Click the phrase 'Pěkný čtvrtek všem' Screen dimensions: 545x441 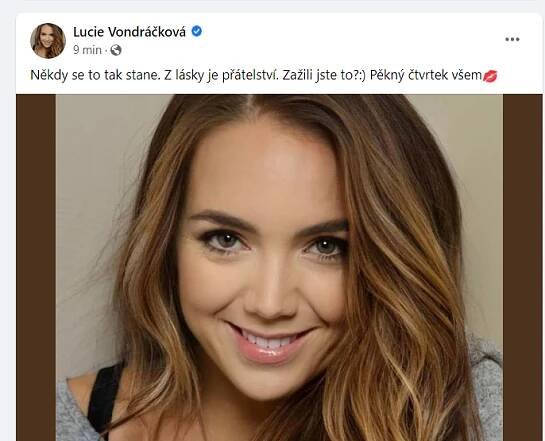(426, 75)
